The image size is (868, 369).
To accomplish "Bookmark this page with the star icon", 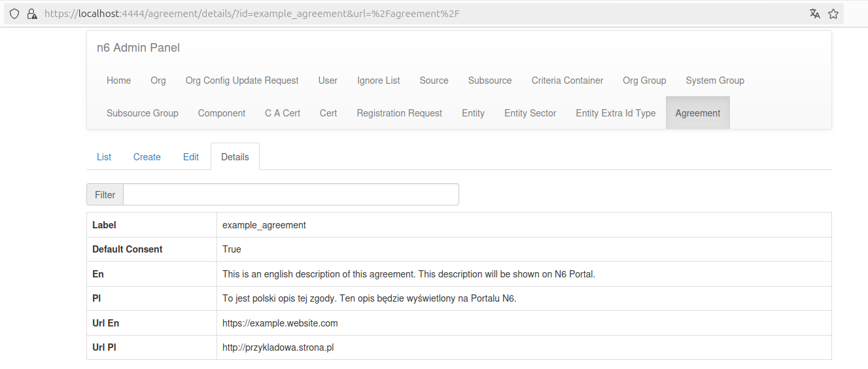I will 833,14.
